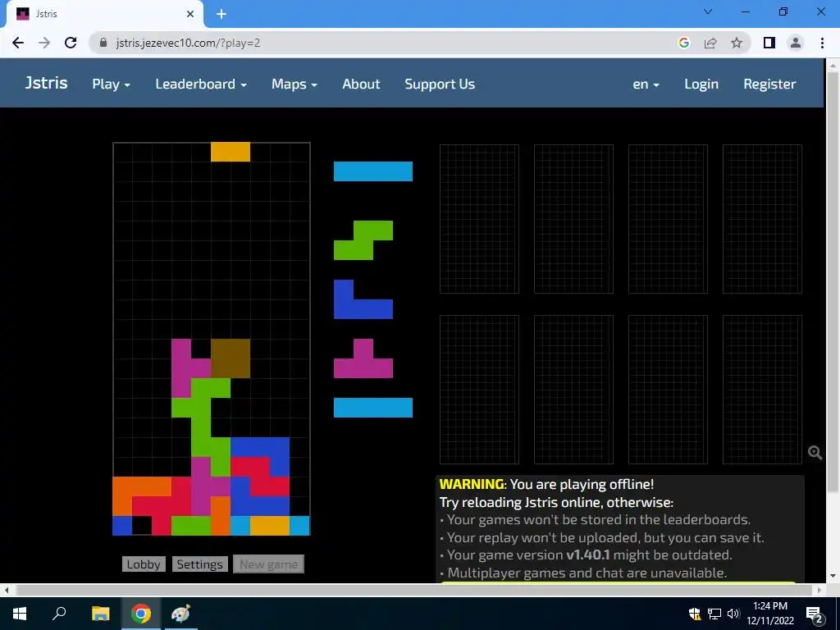The height and width of the screenshot is (630, 840).
Task: Expand the Play dropdown menu
Action: coord(112,84)
